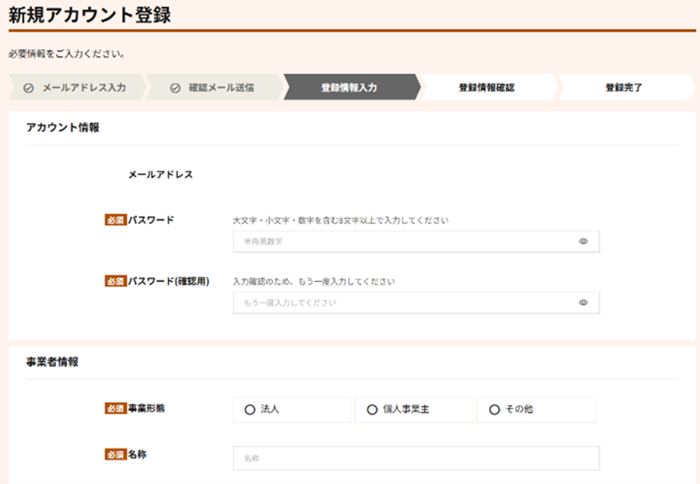The height and width of the screenshot is (484, 700).
Task: Jump to the 登録完了 step
Action: [x=623, y=88]
